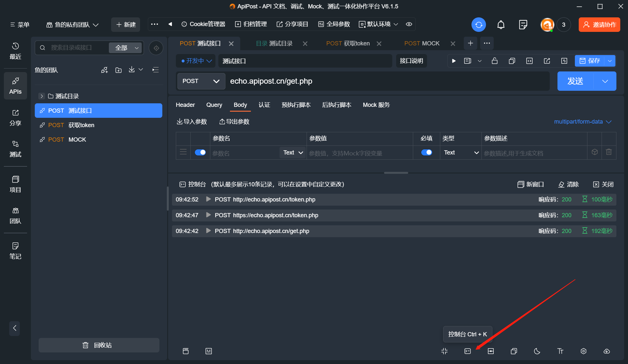Click the clone copy icon in interface toolbar
This screenshot has width=628, height=364.
pyautogui.click(x=512, y=61)
